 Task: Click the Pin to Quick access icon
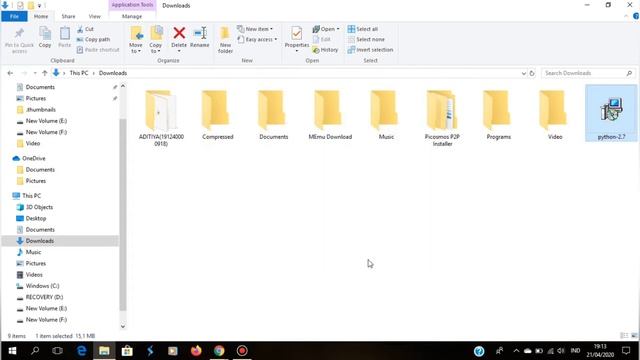coord(19,33)
